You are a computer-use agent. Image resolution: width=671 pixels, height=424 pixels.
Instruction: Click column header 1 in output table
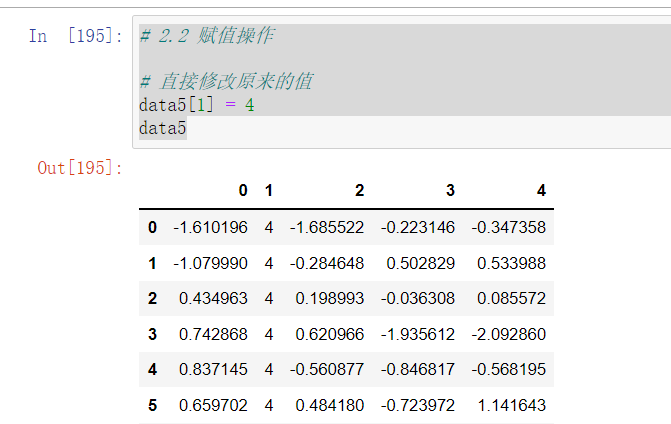pos(269,190)
